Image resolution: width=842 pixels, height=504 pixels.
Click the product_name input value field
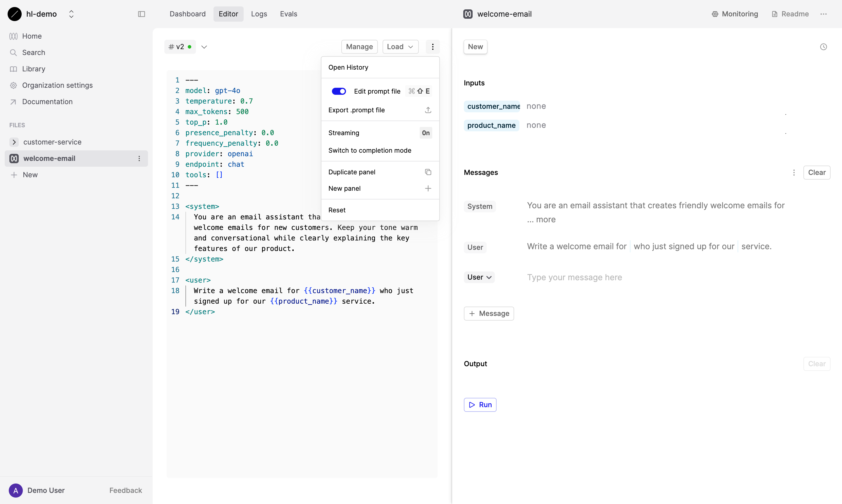(x=655, y=125)
